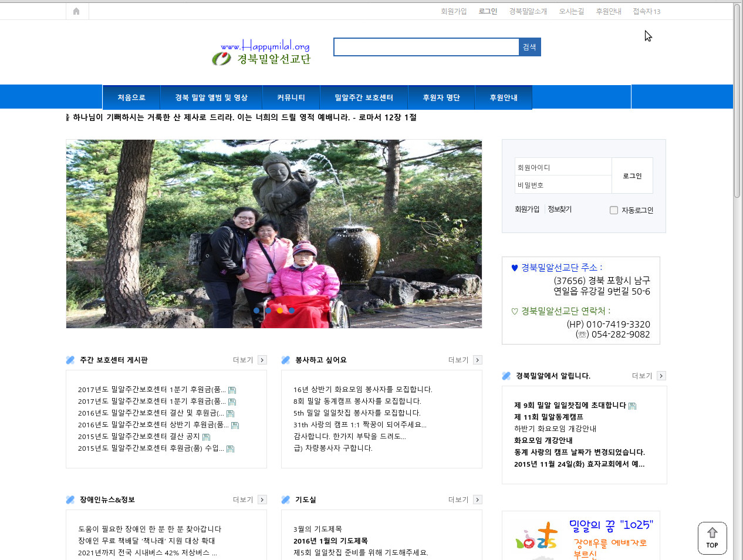Click the vertical page scrollbar thumb

click(x=737, y=100)
